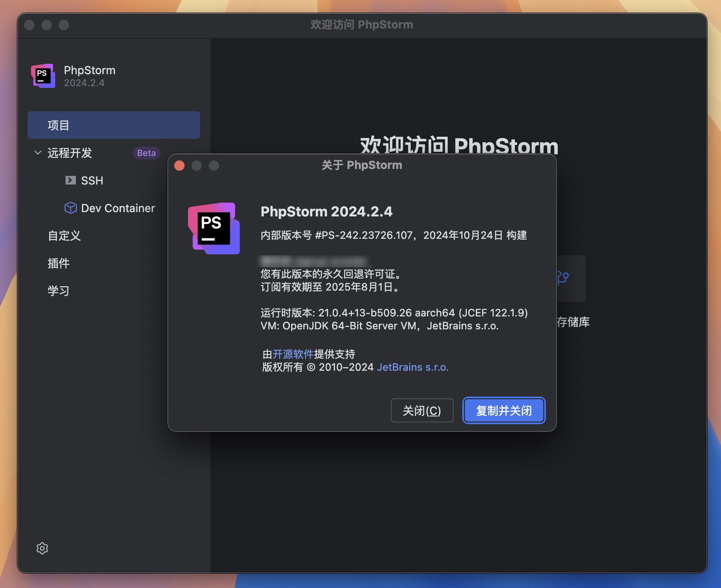Open the 开源软件 link
The width and height of the screenshot is (721, 588).
pyautogui.click(x=293, y=354)
